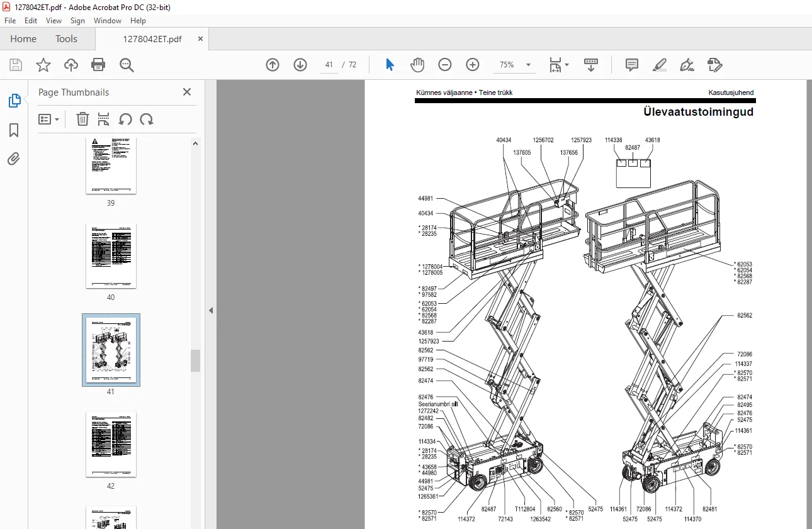
Task: Open the Help menu
Action: [x=138, y=21]
